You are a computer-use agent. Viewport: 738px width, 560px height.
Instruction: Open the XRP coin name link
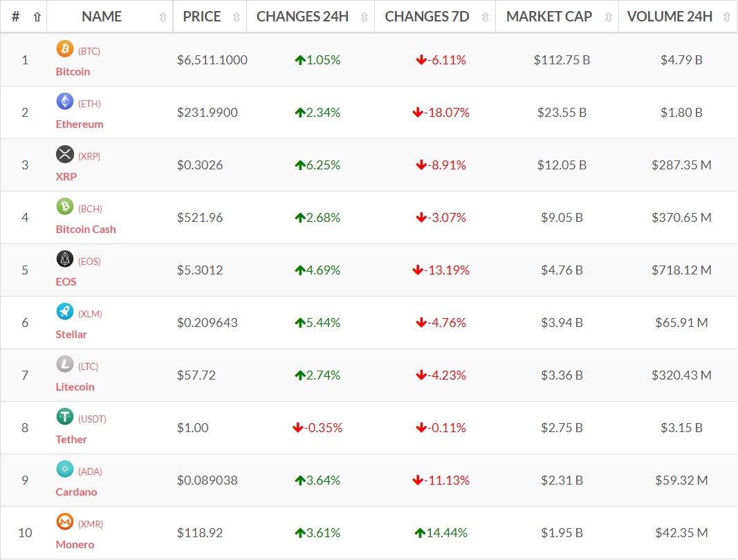66,176
